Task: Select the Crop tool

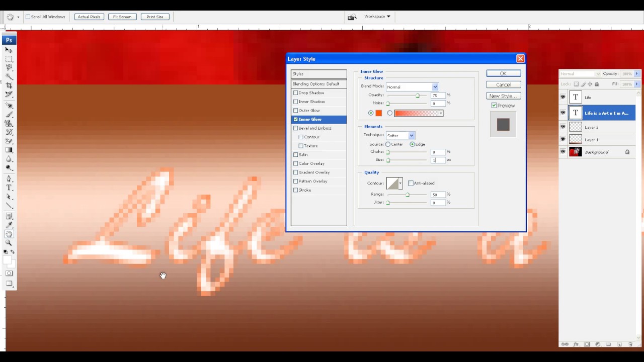Action: (9, 85)
